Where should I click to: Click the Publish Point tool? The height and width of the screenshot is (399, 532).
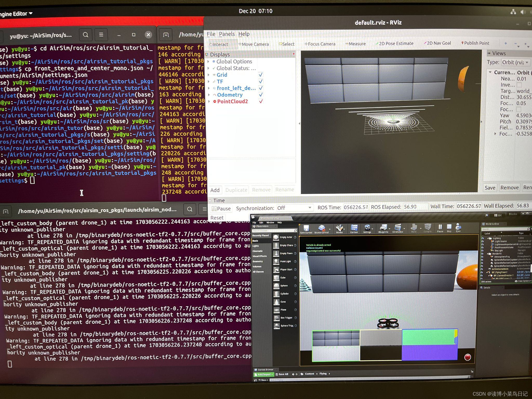475,43
